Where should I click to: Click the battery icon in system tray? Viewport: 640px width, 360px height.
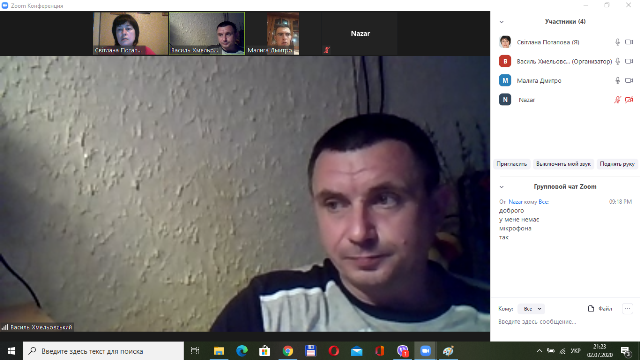tap(551, 351)
